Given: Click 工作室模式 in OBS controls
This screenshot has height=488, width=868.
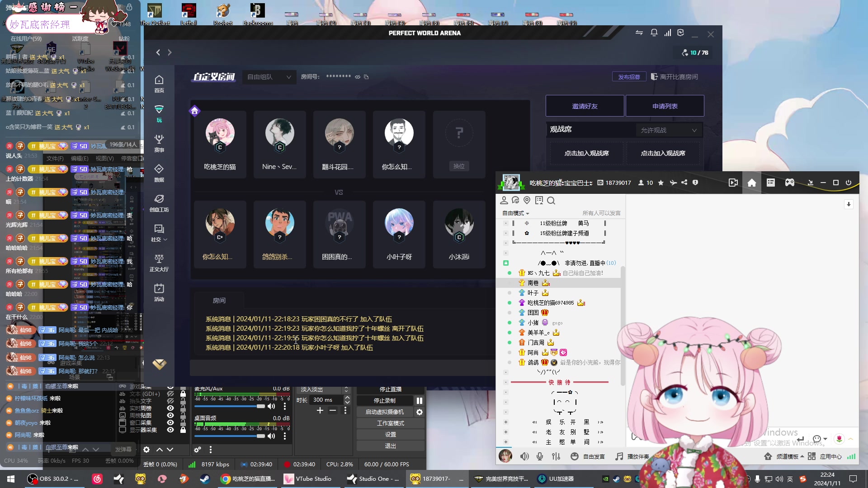Looking at the screenshot, I should point(391,423).
